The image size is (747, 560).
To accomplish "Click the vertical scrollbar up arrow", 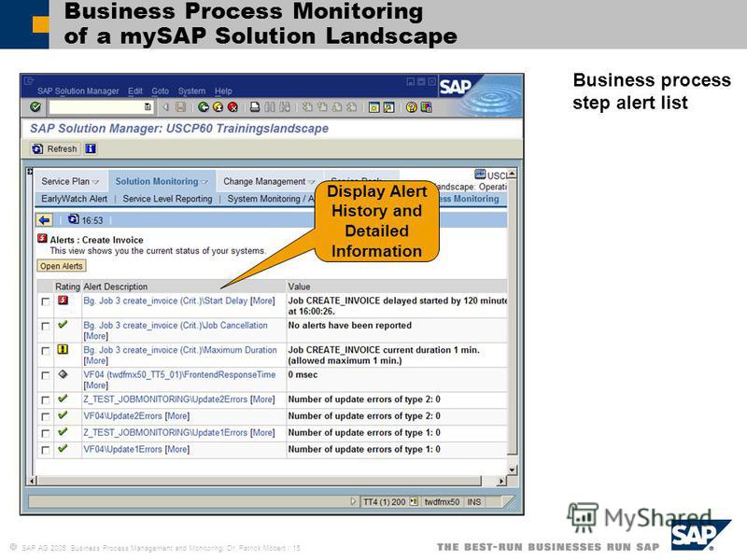I will point(512,174).
